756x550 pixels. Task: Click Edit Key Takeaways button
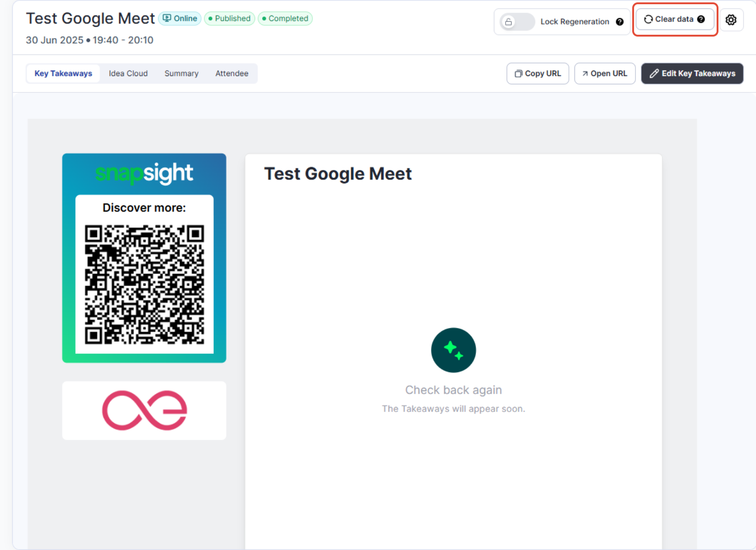click(692, 74)
